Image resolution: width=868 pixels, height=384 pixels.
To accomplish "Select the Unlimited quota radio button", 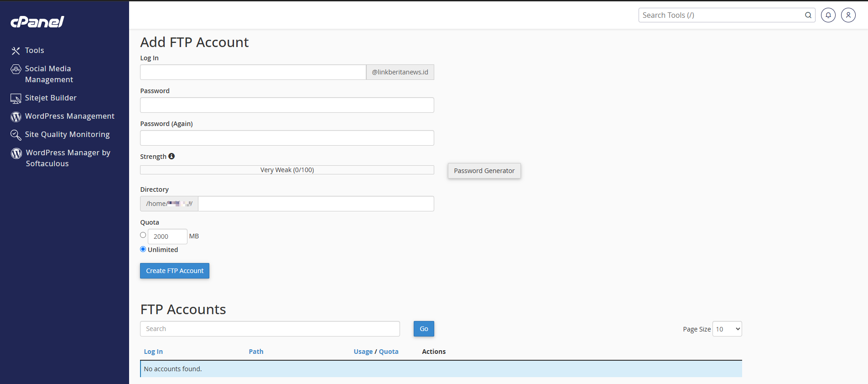I will [x=143, y=249].
